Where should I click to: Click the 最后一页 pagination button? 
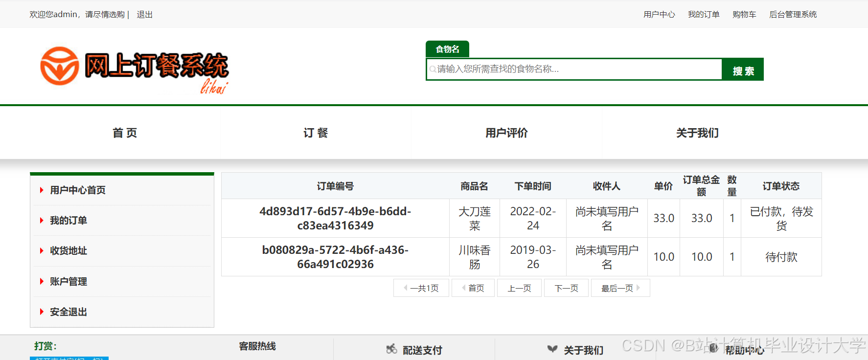(x=620, y=288)
